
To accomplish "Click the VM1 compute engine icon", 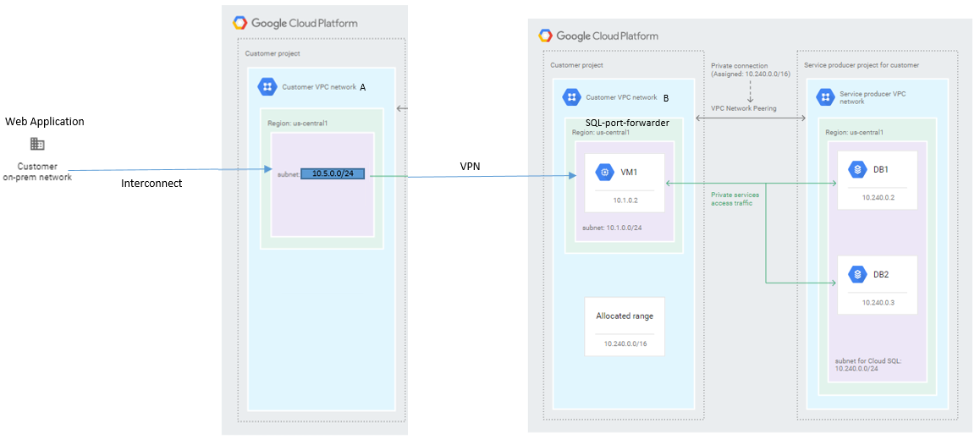I will (605, 172).
